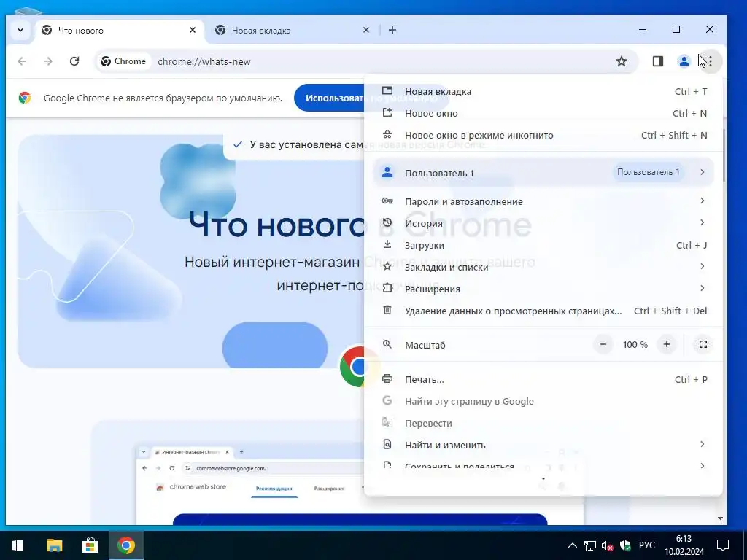Click the "Пользователь 1" chip label

coord(649,172)
